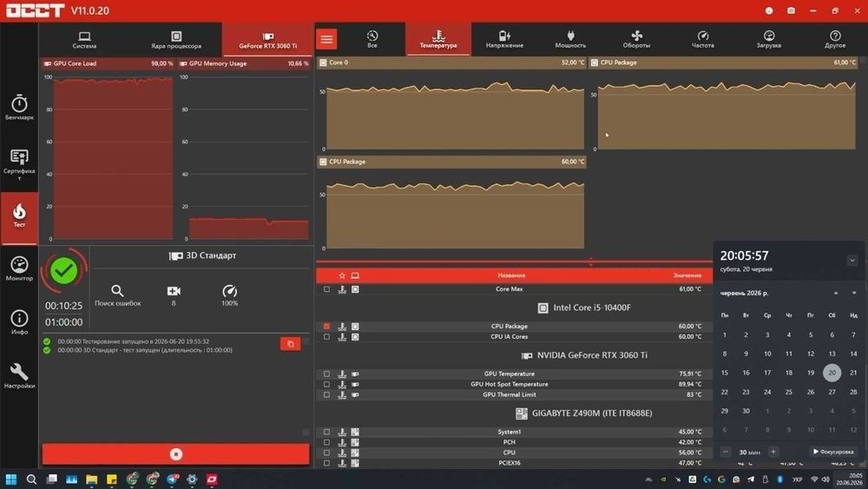Stop the test with red stop button

click(x=176, y=454)
